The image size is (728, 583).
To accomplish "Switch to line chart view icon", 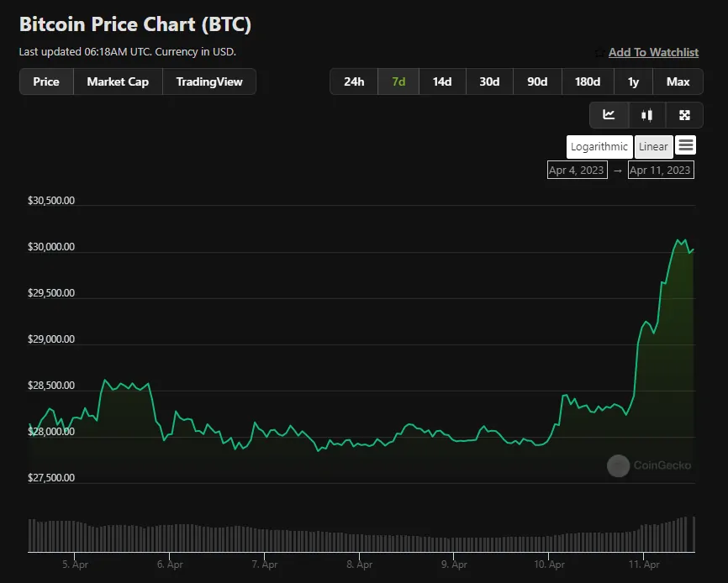I will tap(609, 114).
